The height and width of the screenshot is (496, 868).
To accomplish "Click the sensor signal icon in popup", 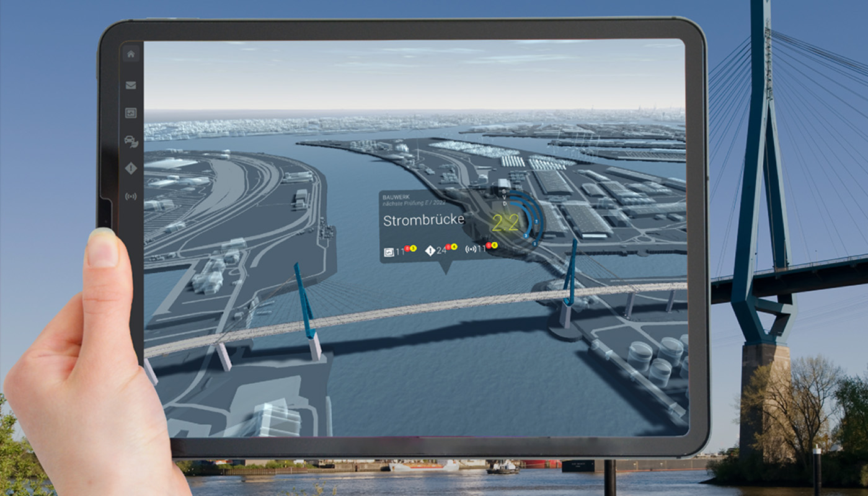I will pyautogui.click(x=471, y=250).
